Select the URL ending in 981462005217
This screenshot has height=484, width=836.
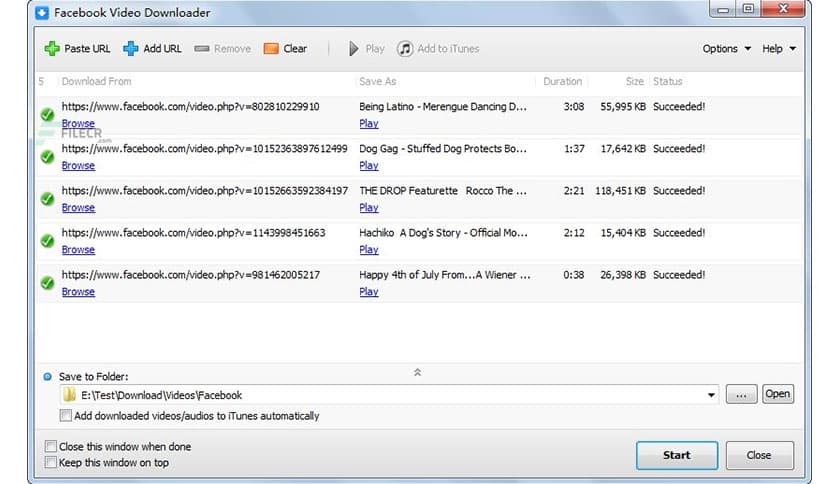tap(191, 275)
